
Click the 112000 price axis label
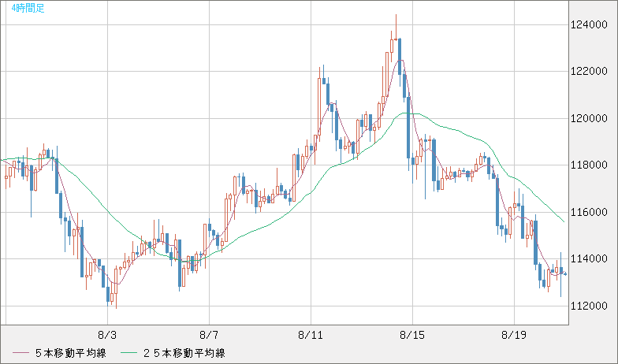tap(590, 306)
